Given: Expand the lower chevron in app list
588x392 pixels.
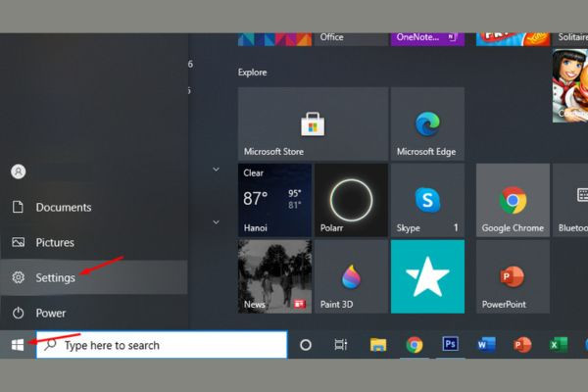Looking at the screenshot, I should (x=216, y=222).
